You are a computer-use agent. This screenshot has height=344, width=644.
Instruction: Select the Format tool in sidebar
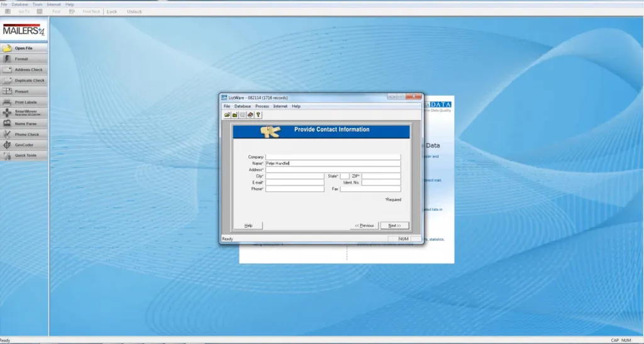click(24, 58)
